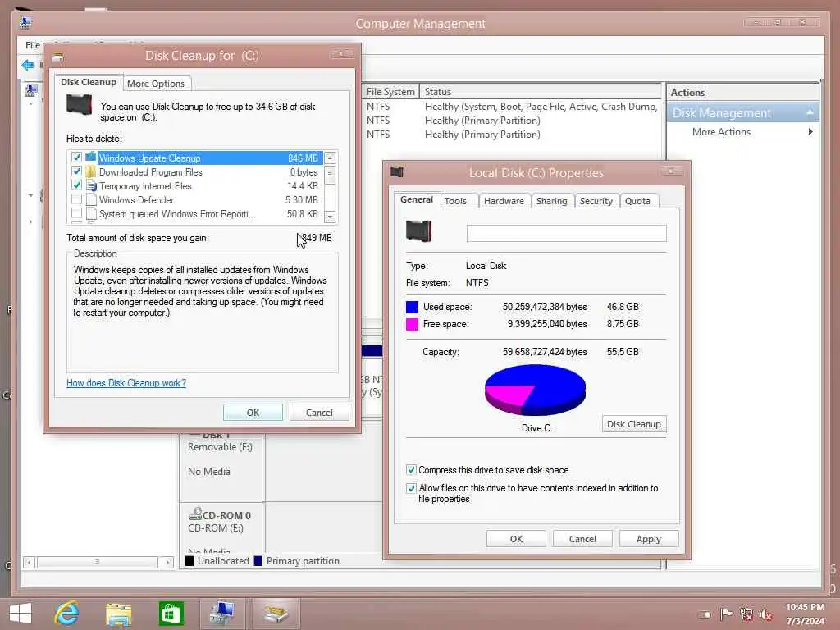Click the back arrow in Computer Management toolbar
The height and width of the screenshot is (630, 840).
[28, 66]
